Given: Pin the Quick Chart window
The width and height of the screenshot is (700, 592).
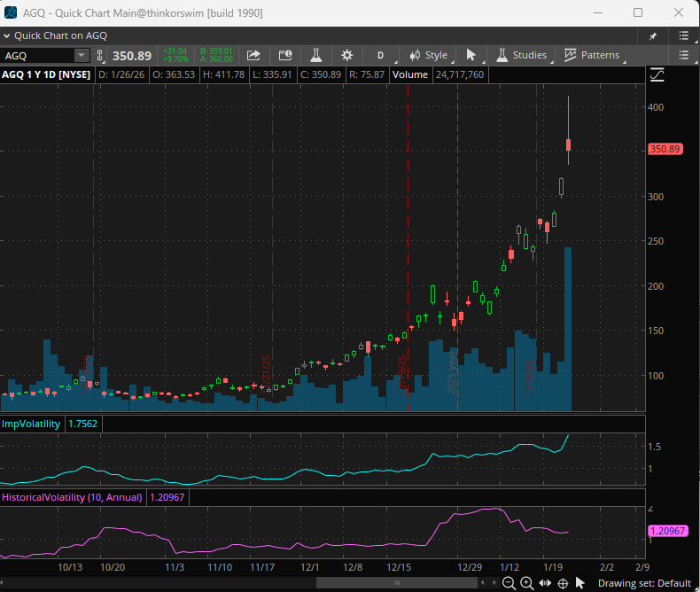Looking at the screenshot, I should [x=653, y=36].
